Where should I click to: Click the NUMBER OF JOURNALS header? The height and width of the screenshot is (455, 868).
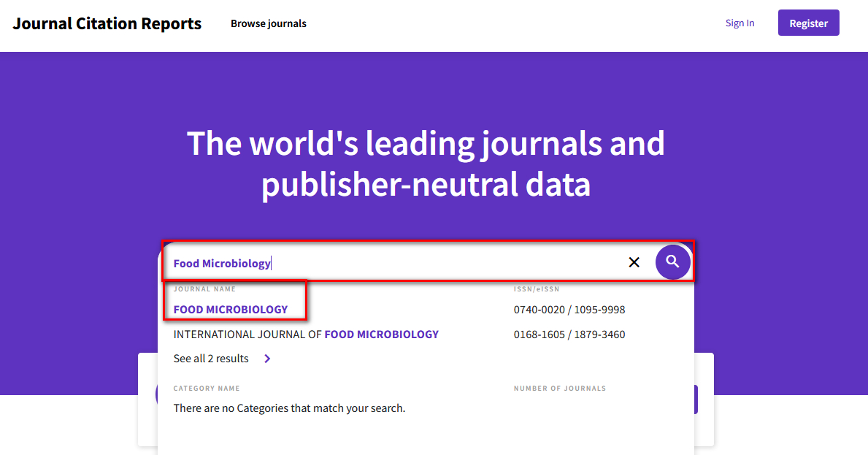click(x=560, y=389)
